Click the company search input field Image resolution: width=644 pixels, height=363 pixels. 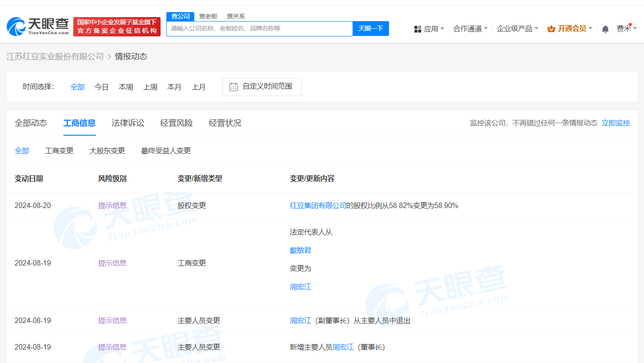[259, 28]
